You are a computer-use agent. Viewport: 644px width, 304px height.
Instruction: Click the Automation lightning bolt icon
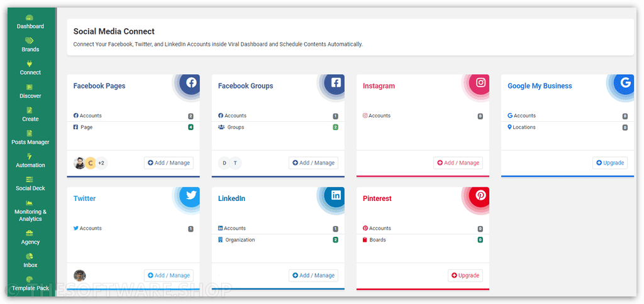pyautogui.click(x=29, y=156)
